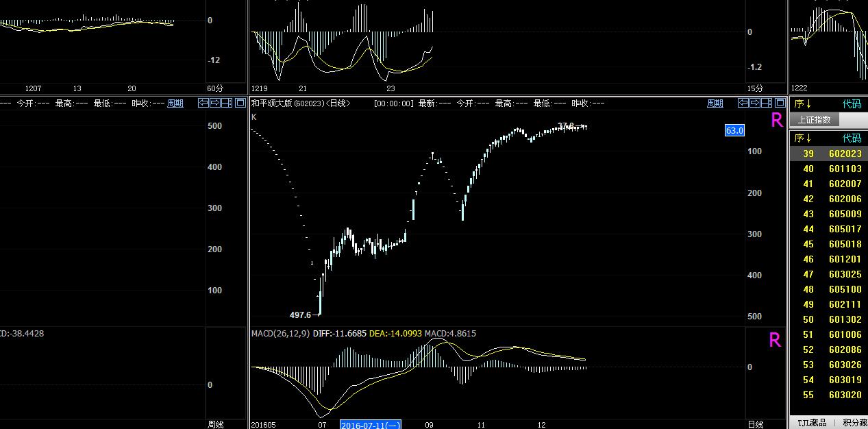Click the 63.0 price label on the axis
Screen dimensions: 868x429
click(x=734, y=130)
